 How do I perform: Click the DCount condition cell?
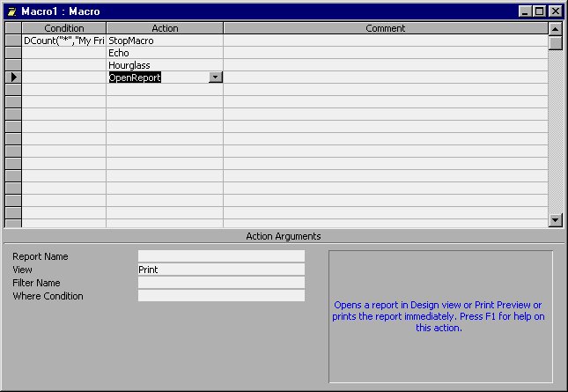pyautogui.click(x=63, y=41)
